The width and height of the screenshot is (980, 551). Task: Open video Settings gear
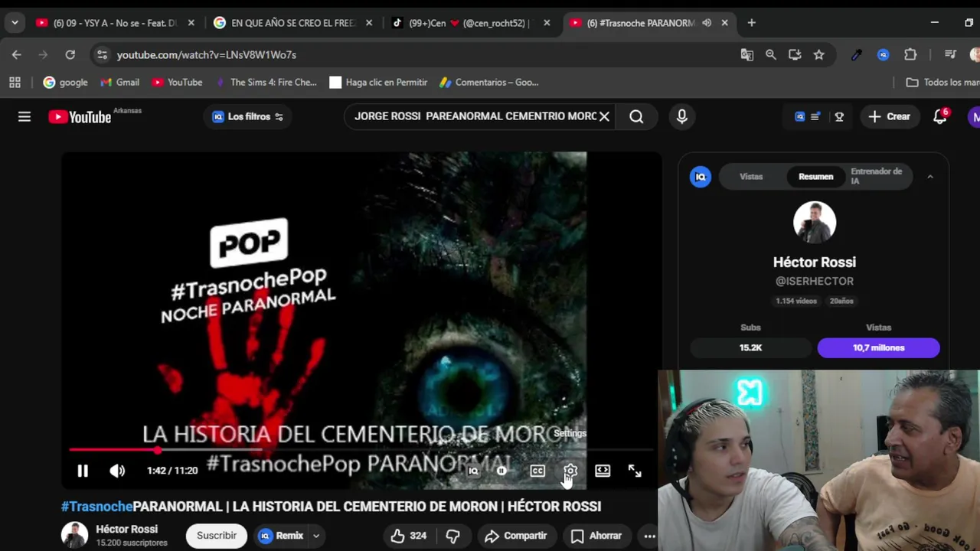[570, 471]
